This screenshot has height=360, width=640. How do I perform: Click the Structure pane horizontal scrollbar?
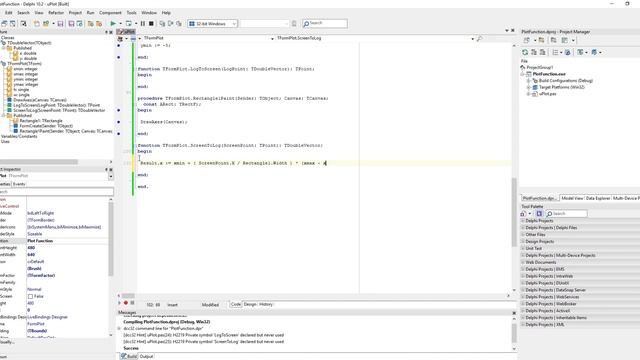[39, 162]
